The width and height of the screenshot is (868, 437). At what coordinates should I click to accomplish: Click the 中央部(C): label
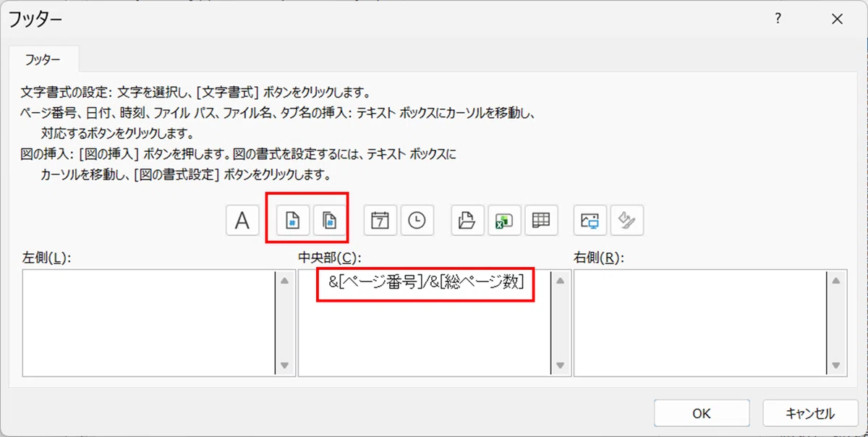coord(329,258)
